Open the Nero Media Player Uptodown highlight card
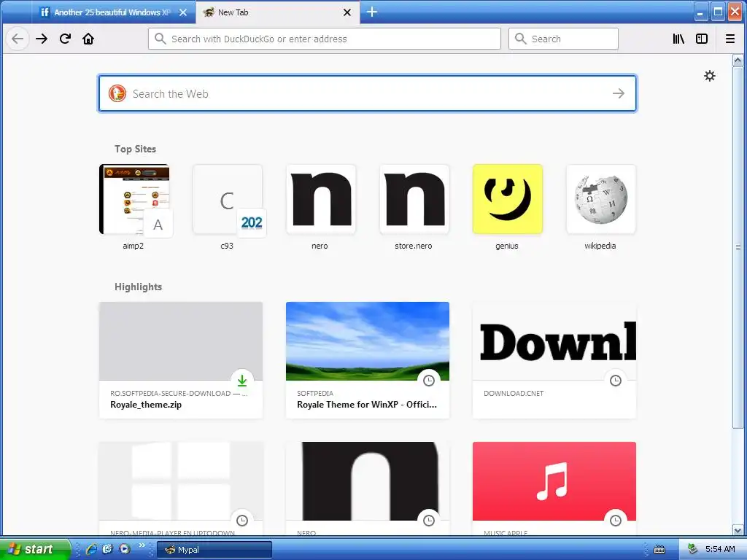Screen dimensions: 747x560 point(181,488)
